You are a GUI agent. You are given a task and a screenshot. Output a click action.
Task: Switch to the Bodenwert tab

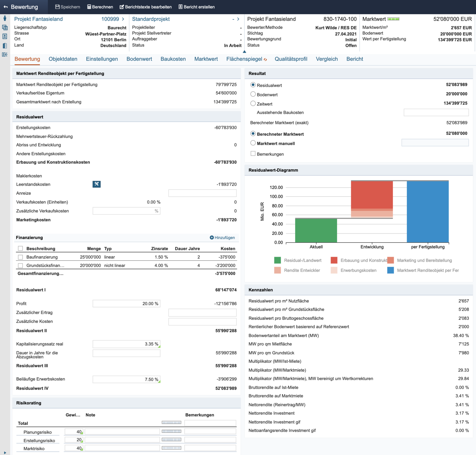(139, 59)
